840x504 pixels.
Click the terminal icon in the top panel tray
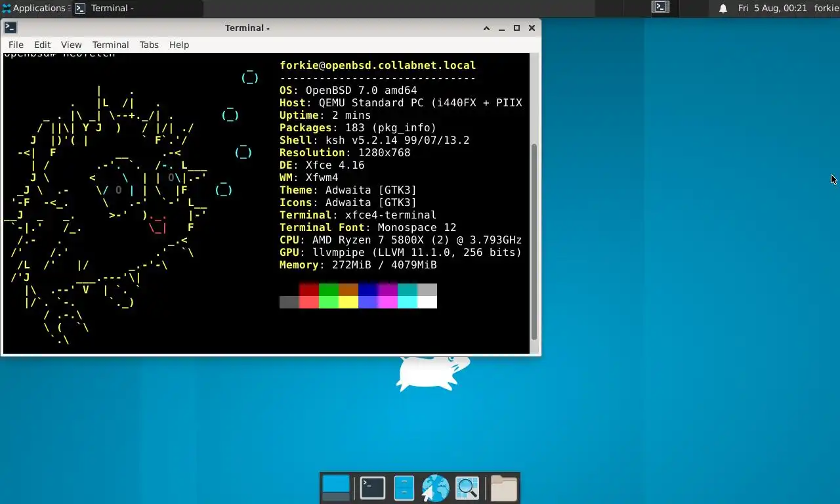pyautogui.click(x=660, y=8)
